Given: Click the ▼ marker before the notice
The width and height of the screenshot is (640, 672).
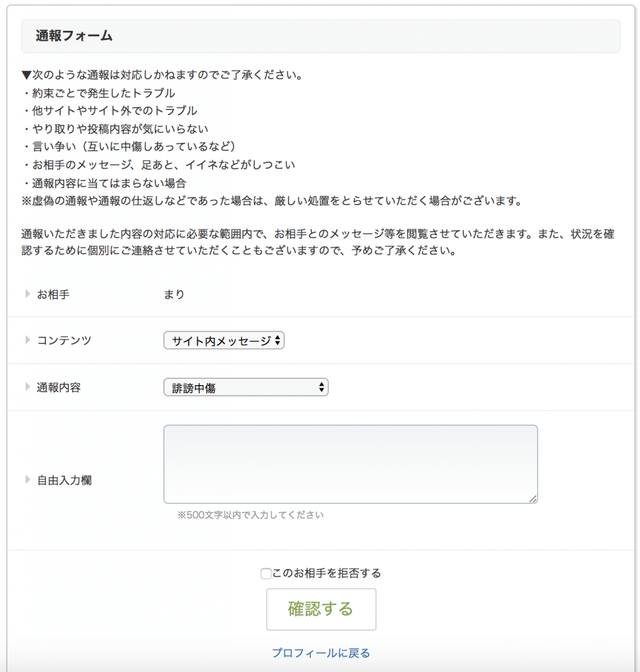Looking at the screenshot, I should pos(27,75).
